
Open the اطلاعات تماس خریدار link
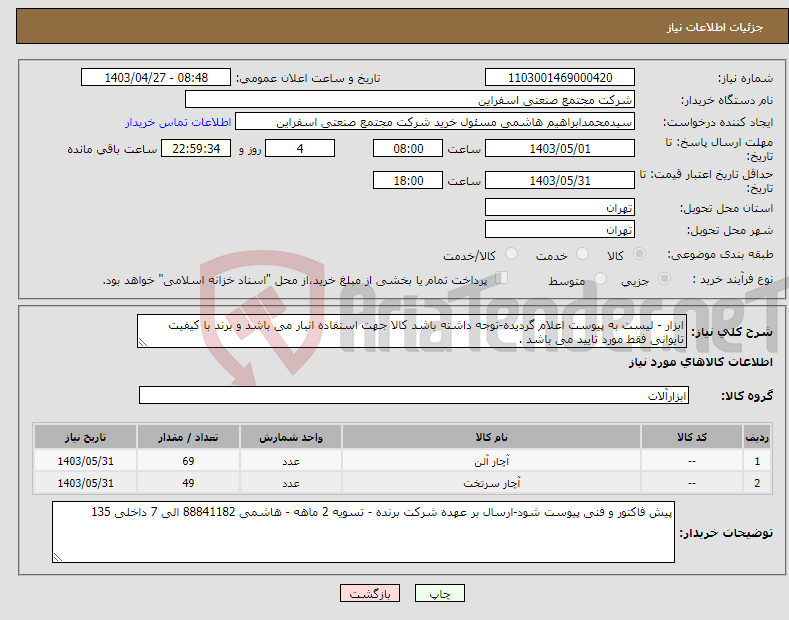pyautogui.click(x=178, y=122)
